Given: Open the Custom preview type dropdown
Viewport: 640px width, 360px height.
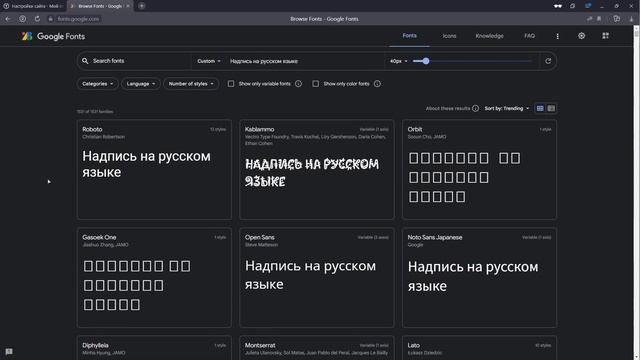Looking at the screenshot, I should point(209,61).
